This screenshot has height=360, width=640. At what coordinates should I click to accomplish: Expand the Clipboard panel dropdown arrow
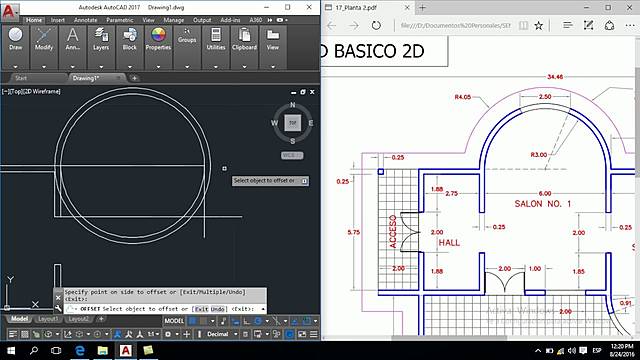point(244,67)
